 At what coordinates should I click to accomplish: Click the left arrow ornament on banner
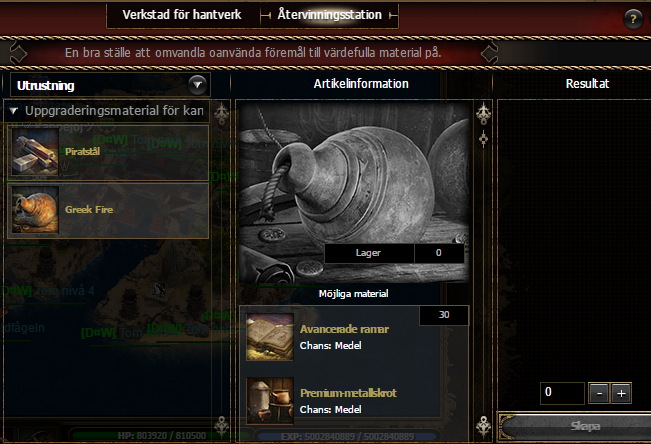tap(18, 53)
